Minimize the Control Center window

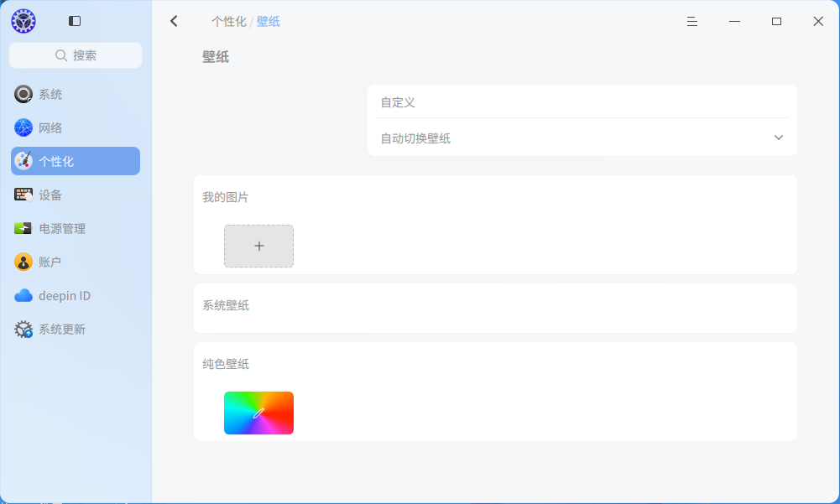[x=734, y=22]
